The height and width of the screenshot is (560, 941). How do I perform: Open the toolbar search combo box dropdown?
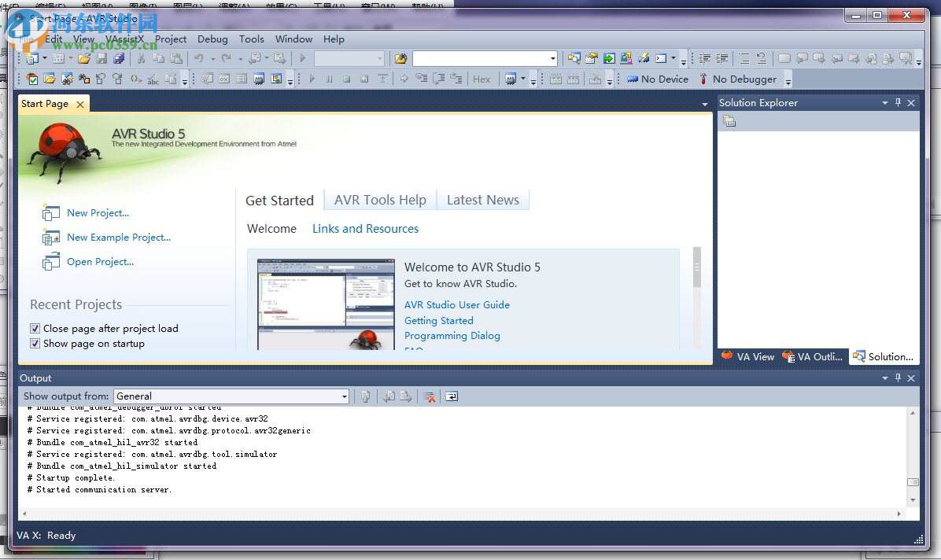coord(552,58)
